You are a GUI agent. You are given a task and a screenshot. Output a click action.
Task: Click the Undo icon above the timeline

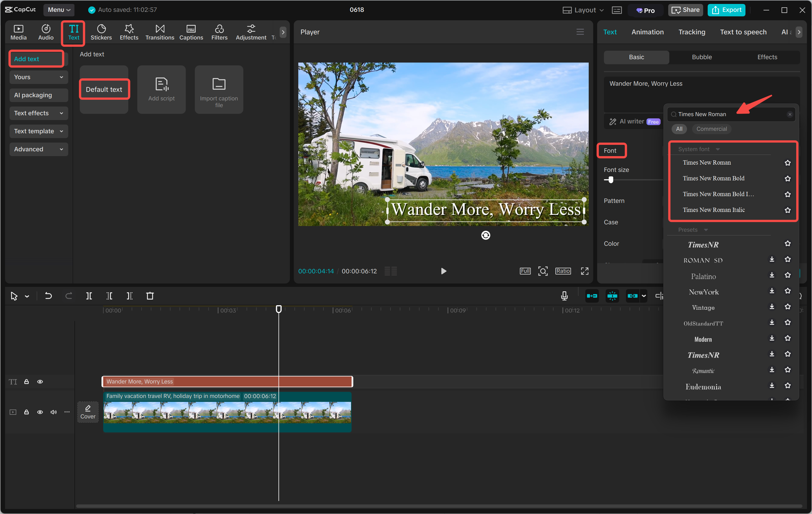pyautogui.click(x=48, y=296)
